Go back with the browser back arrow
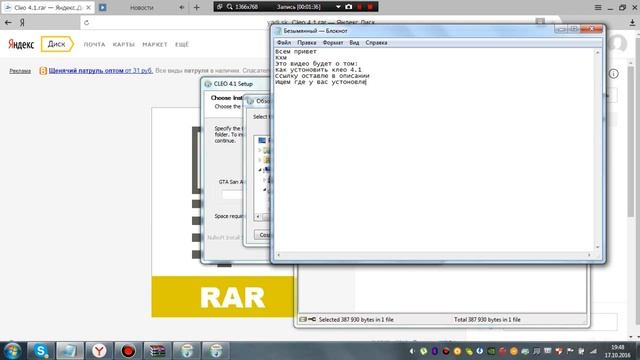The image size is (640, 360). (x=8, y=22)
